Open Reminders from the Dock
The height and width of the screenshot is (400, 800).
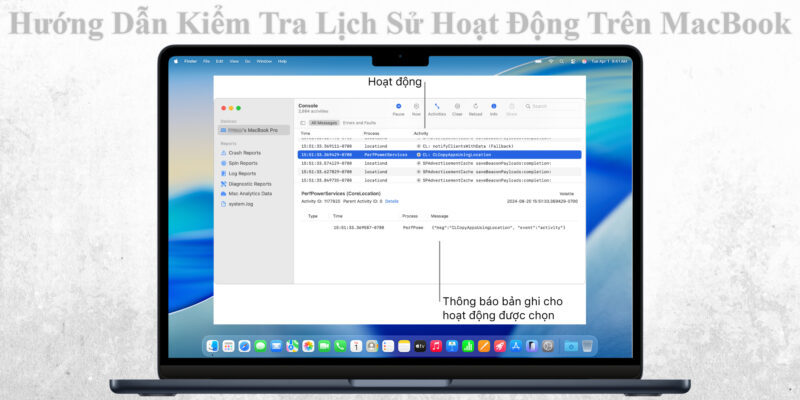point(388,346)
